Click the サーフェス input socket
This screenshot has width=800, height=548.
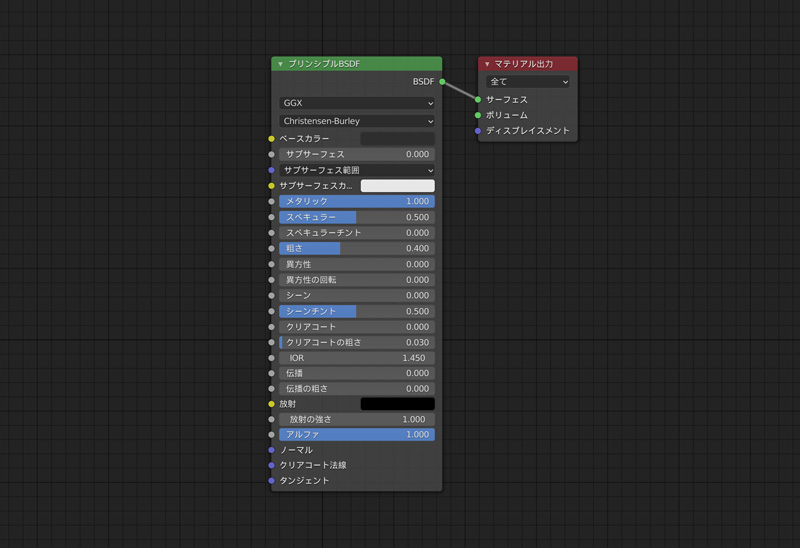coord(478,100)
